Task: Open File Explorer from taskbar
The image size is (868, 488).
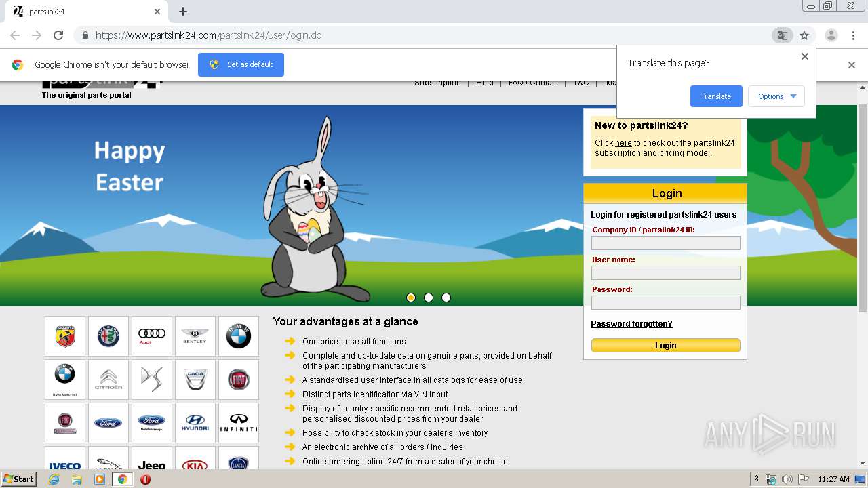Action: 77,479
